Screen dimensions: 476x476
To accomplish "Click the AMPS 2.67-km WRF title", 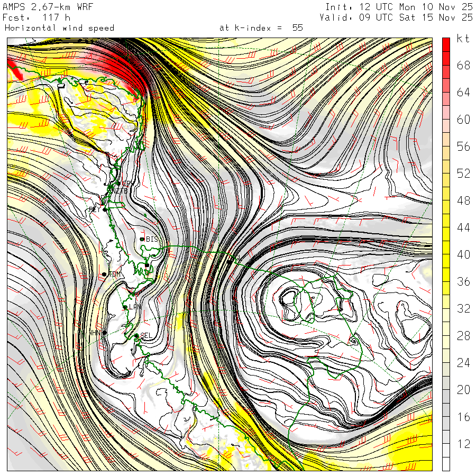I will 49,7.
